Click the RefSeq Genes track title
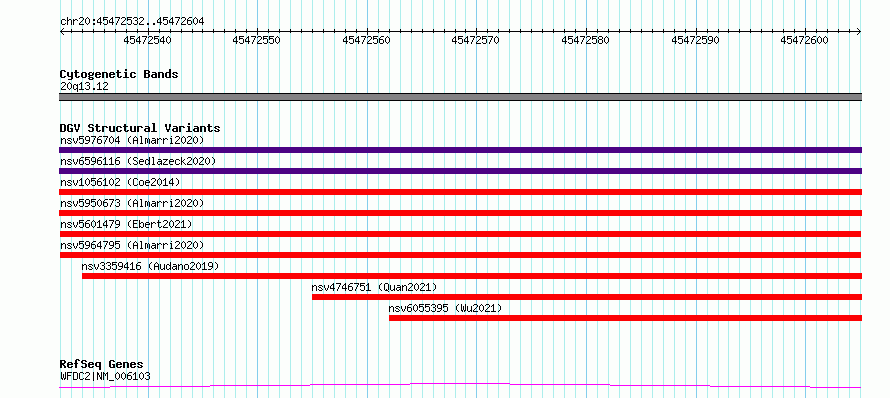The image size is (890, 398). pyautogui.click(x=102, y=365)
